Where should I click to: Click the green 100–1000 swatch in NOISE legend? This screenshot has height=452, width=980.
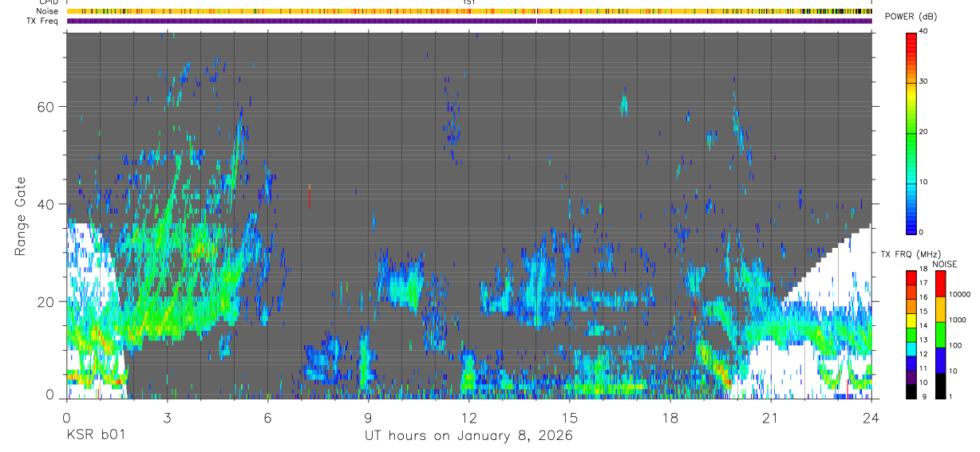click(940, 335)
